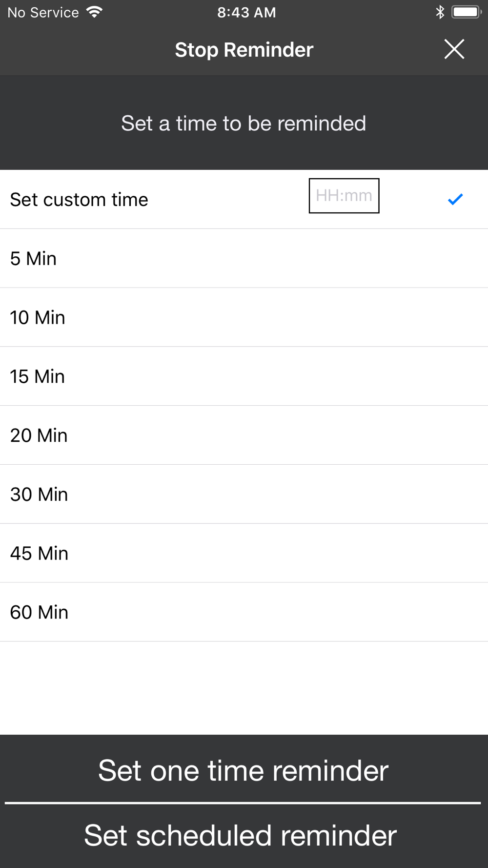Screen dimensions: 488x868
Task: Tap the battery indicator icon
Action: pos(466,12)
